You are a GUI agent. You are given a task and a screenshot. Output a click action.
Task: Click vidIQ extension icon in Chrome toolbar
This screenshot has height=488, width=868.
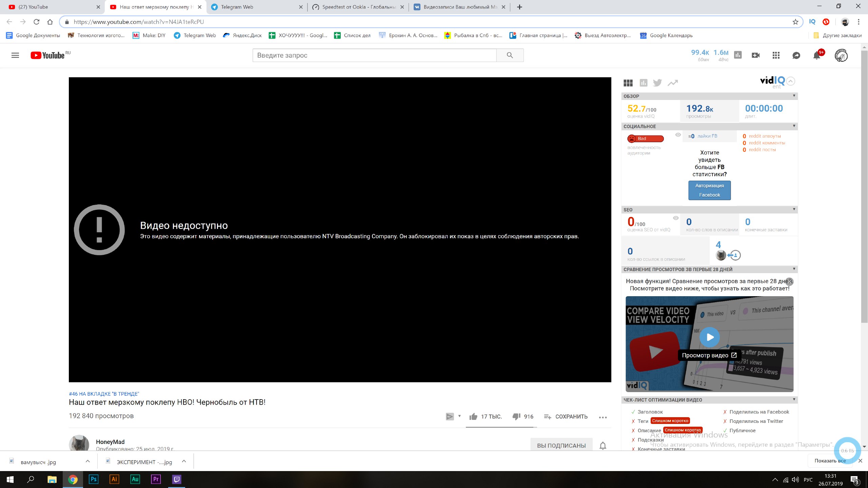[x=812, y=22]
